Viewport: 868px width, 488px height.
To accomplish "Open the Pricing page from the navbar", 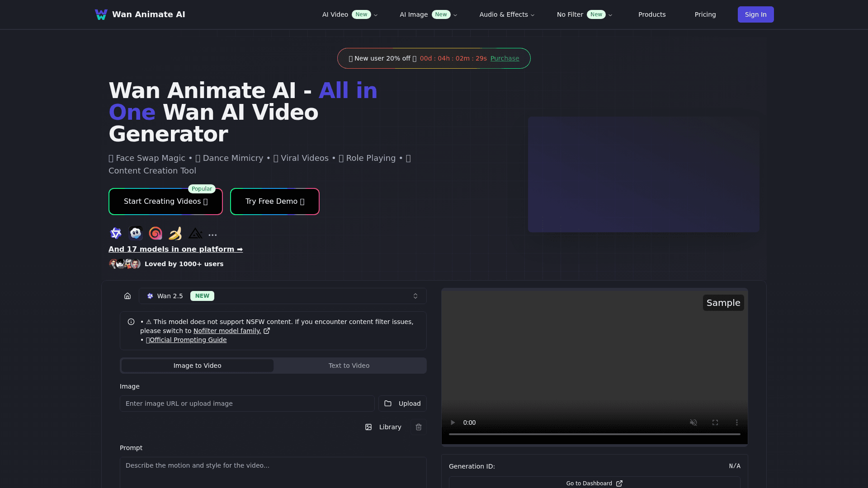I will [705, 14].
